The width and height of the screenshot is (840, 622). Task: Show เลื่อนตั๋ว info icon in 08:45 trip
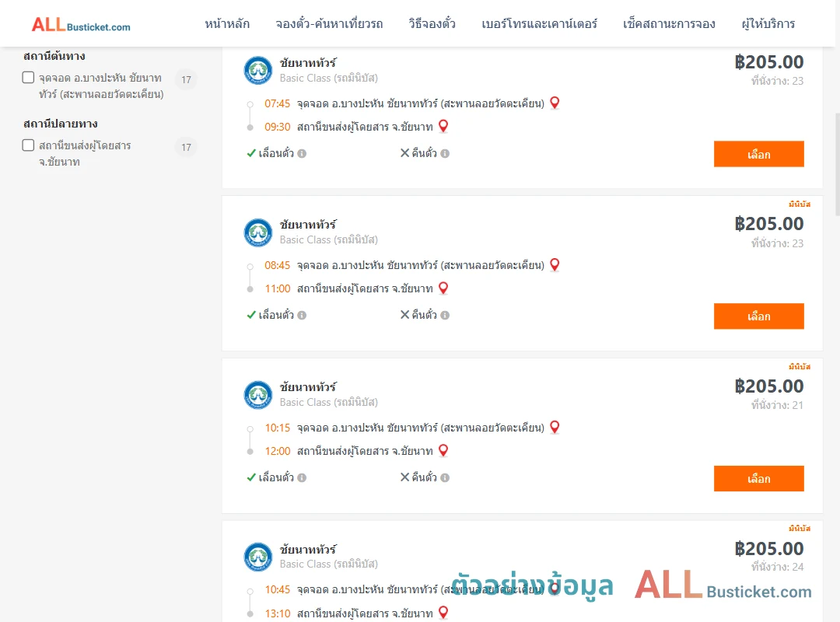pyautogui.click(x=302, y=316)
